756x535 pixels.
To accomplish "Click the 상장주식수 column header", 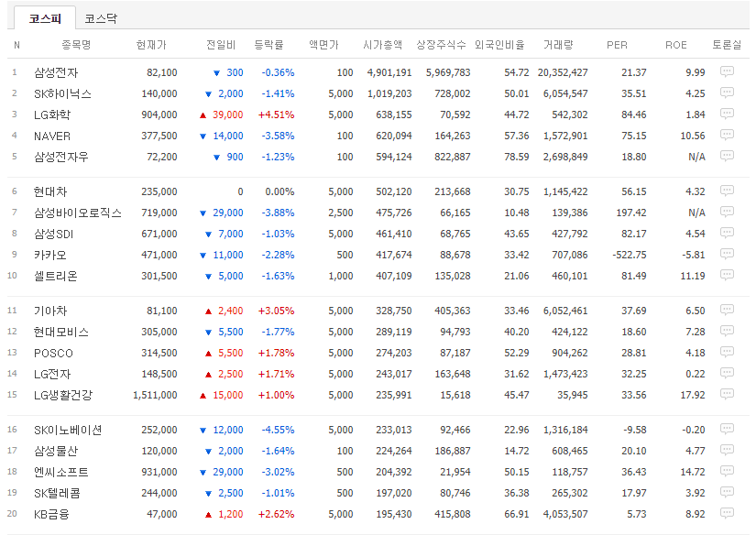I will click(441, 45).
